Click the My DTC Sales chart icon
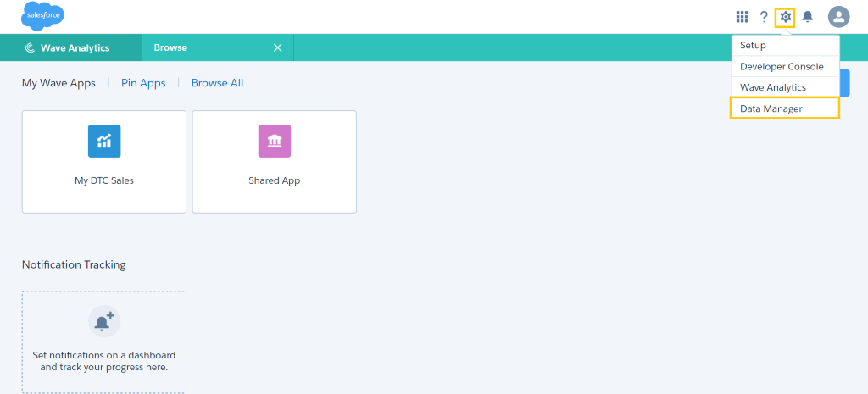The image size is (868, 394). click(x=104, y=142)
